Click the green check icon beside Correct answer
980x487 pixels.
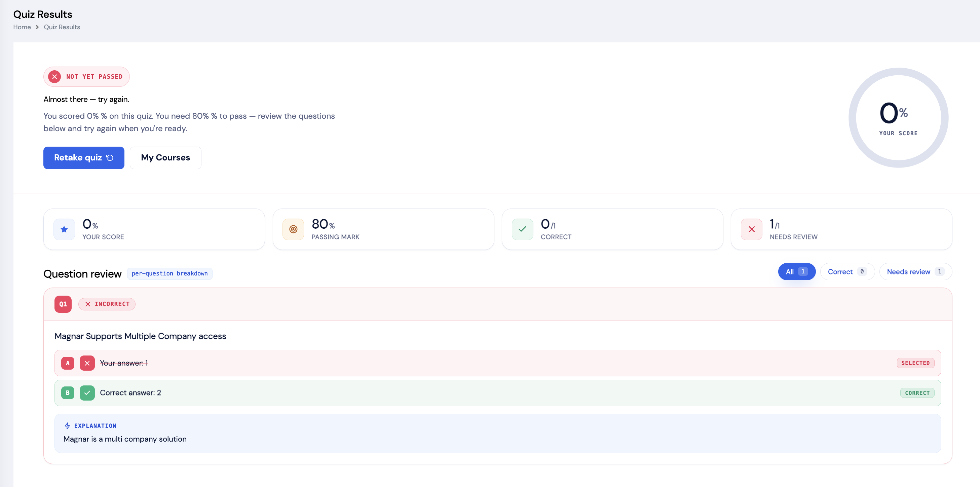point(87,392)
